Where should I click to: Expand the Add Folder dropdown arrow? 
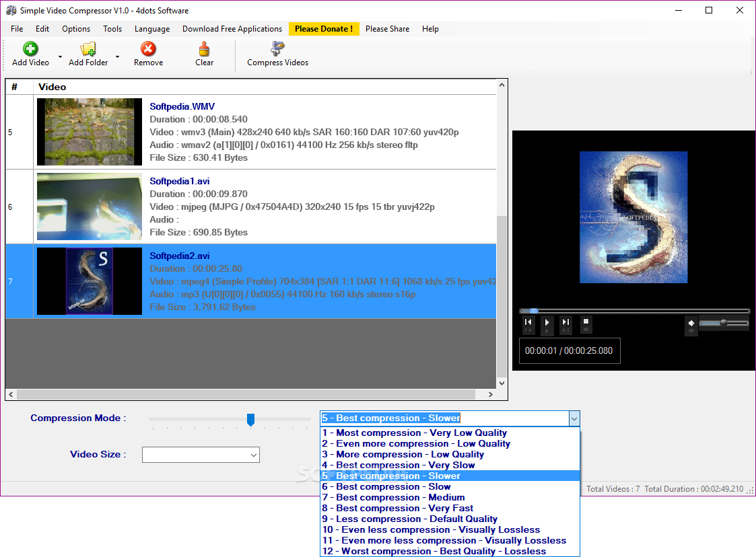117,56
